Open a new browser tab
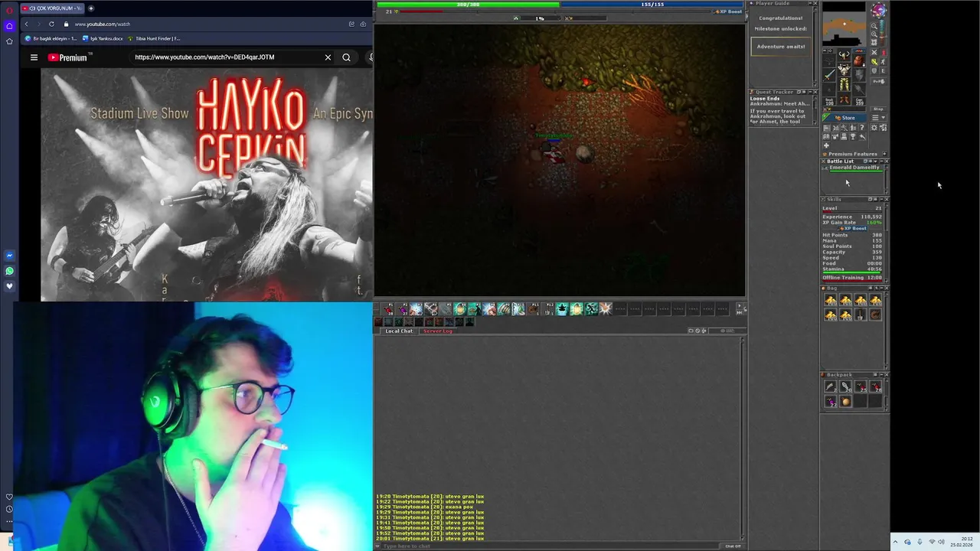Screen dimensions: 980x551 coord(91,8)
